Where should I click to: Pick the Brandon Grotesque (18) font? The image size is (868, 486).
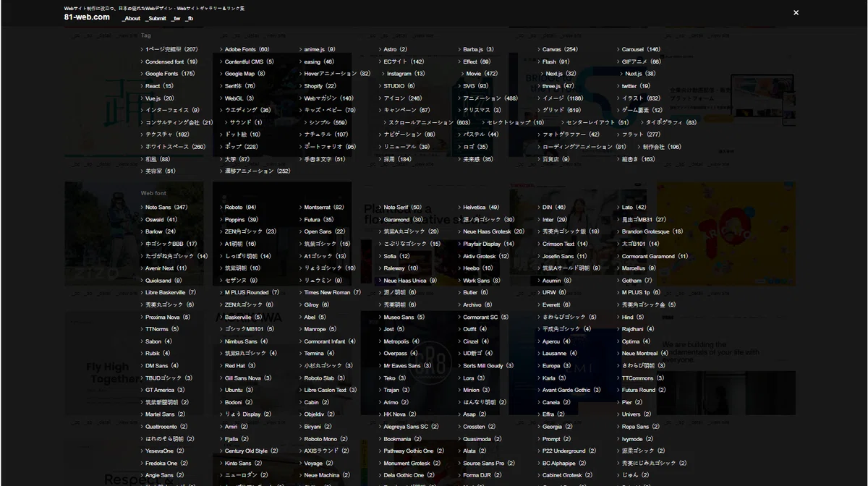[652, 232]
